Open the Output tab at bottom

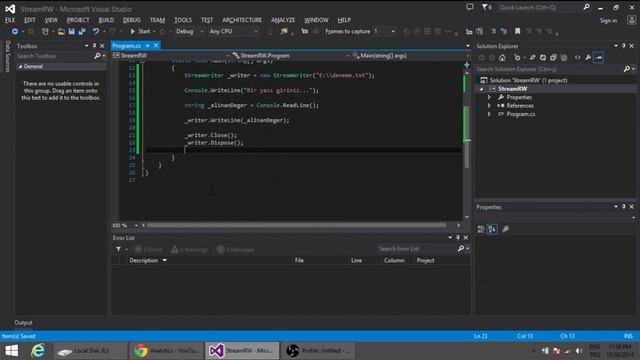pyautogui.click(x=23, y=323)
